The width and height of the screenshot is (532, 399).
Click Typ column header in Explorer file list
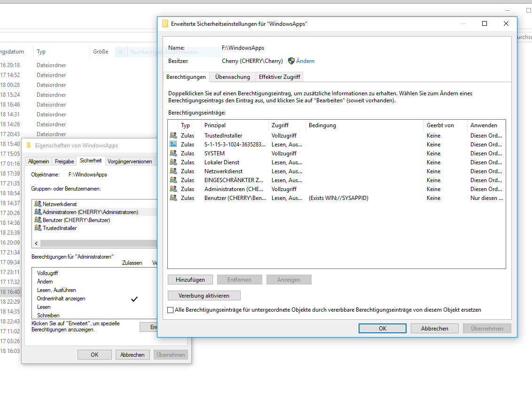(61, 52)
